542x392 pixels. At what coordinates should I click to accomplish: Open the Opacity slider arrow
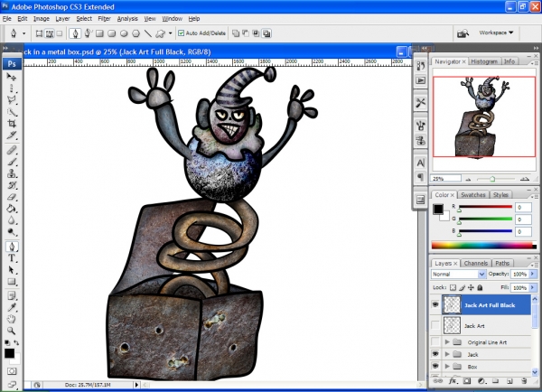[x=533, y=274]
